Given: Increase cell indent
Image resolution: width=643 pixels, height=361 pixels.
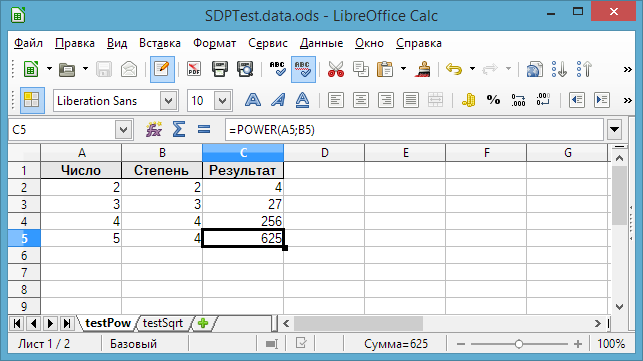Looking at the screenshot, I should 602,100.
